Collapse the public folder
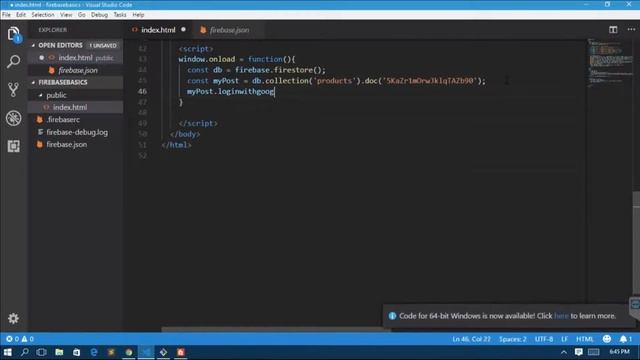Viewport: 640px width, 360px height. 40,95
